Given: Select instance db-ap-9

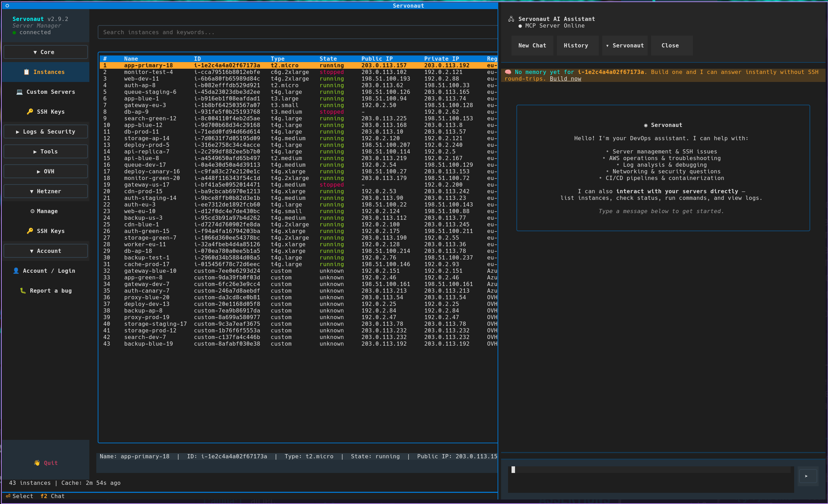Looking at the screenshot, I should 298,112.
